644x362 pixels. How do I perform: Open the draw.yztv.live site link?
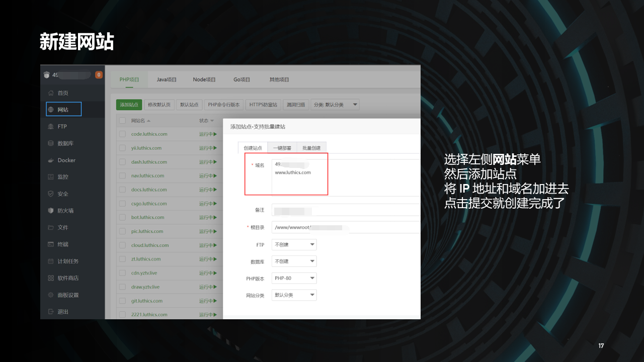tap(145, 287)
